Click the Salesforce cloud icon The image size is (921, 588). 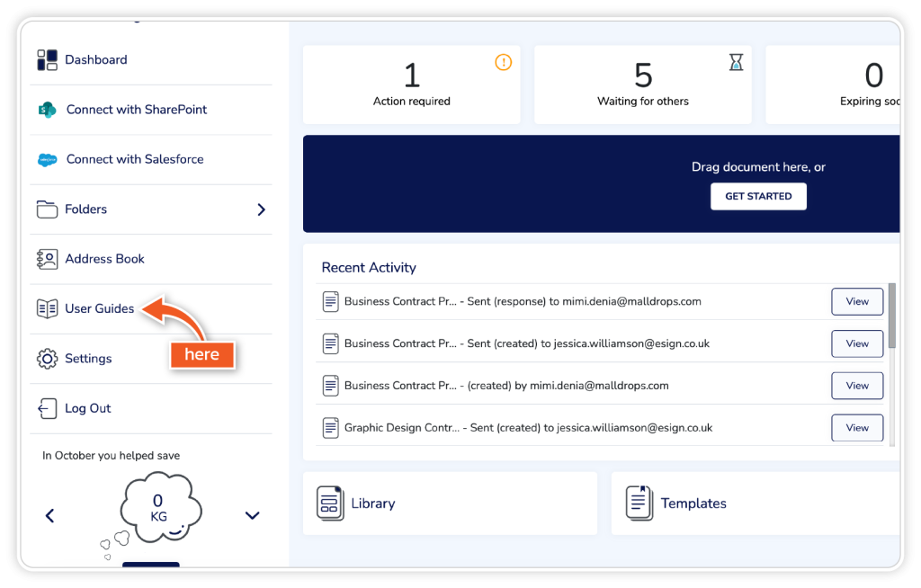[x=47, y=160]
